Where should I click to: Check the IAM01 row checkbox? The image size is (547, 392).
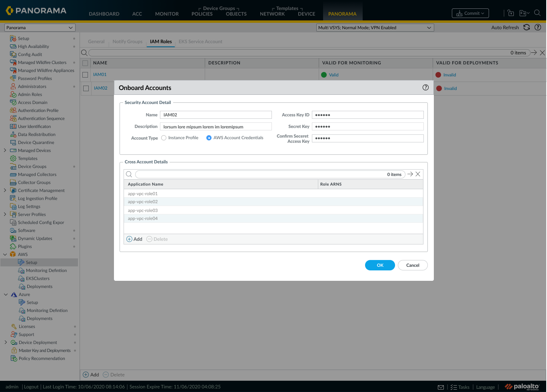tap(85, 75)
